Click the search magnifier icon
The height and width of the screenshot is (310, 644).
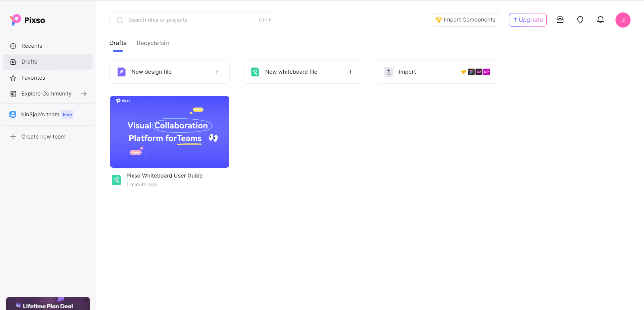[x=120, y=20]
